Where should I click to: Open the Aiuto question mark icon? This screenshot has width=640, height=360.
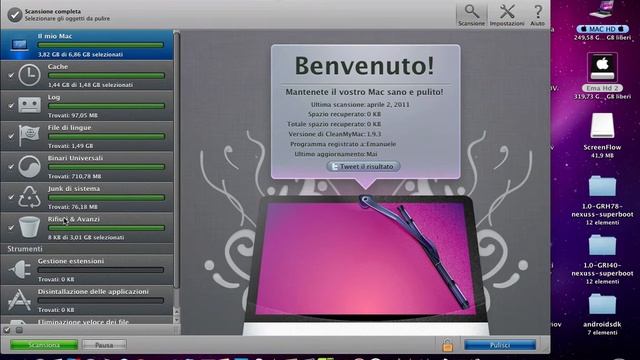538,11
